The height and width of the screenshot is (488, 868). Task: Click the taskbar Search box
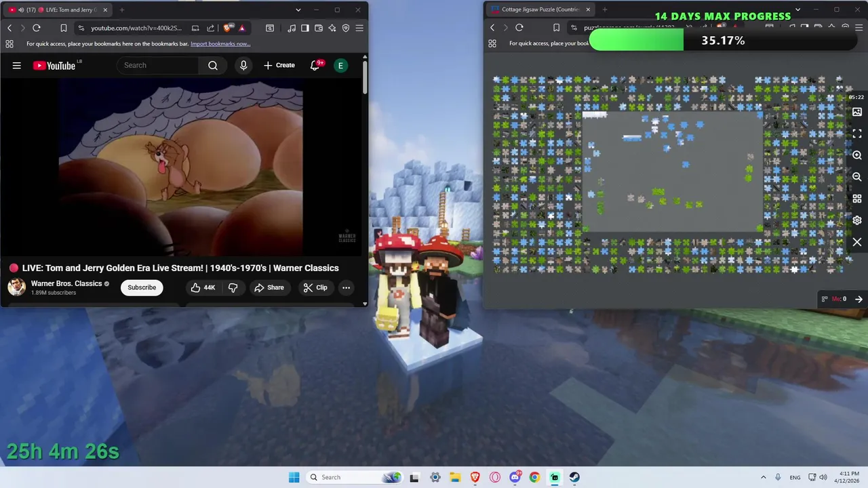[x=354, y=477]
